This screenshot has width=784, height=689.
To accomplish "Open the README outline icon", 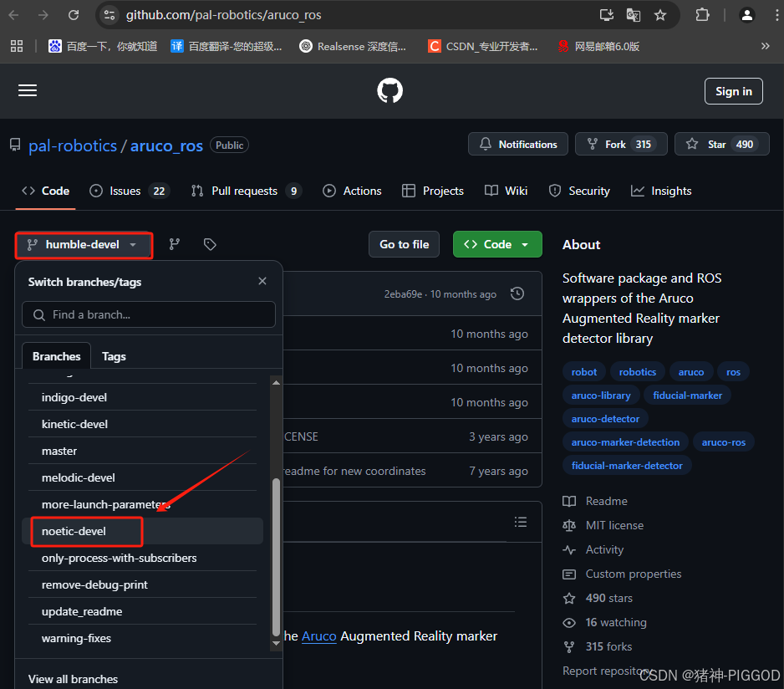I will pos(520,521).
